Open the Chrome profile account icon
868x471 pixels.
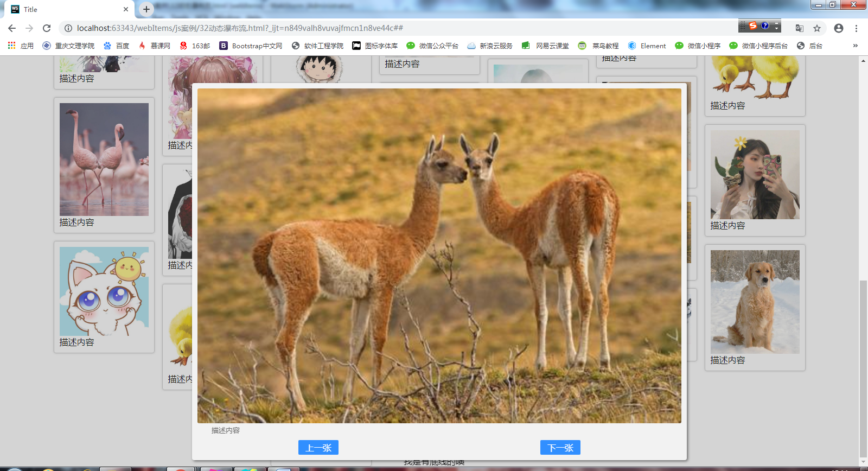839,28
